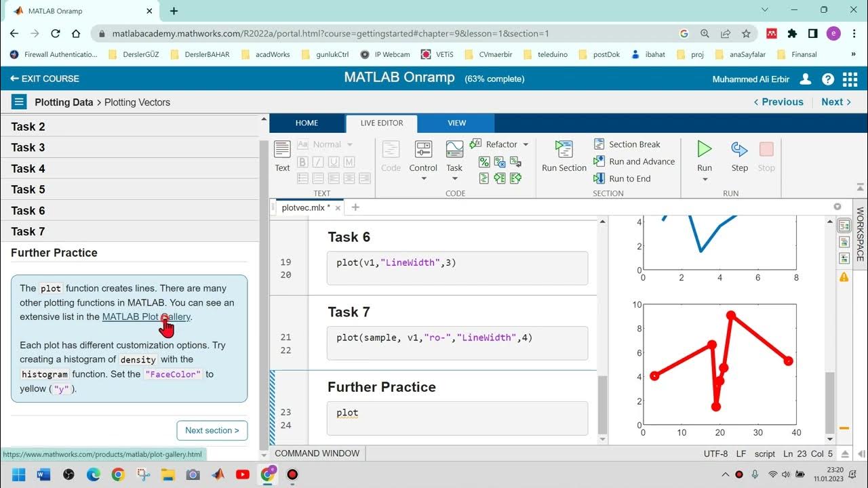Select Output on right view icon
868x488 pixels.
844,226
